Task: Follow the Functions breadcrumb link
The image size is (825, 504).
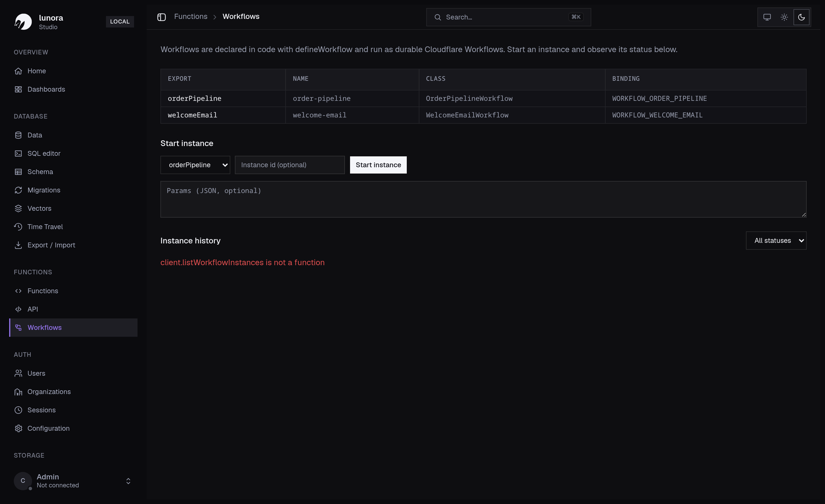Action: point(191,16)
